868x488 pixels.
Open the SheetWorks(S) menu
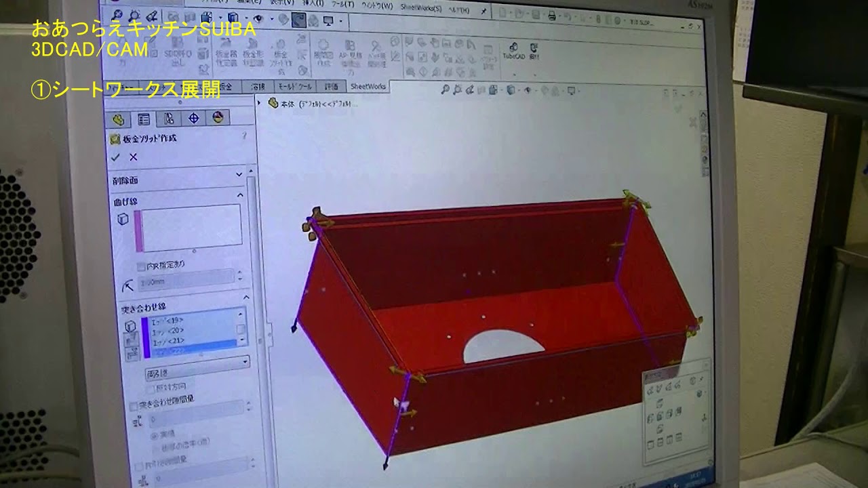coord(421,7)
